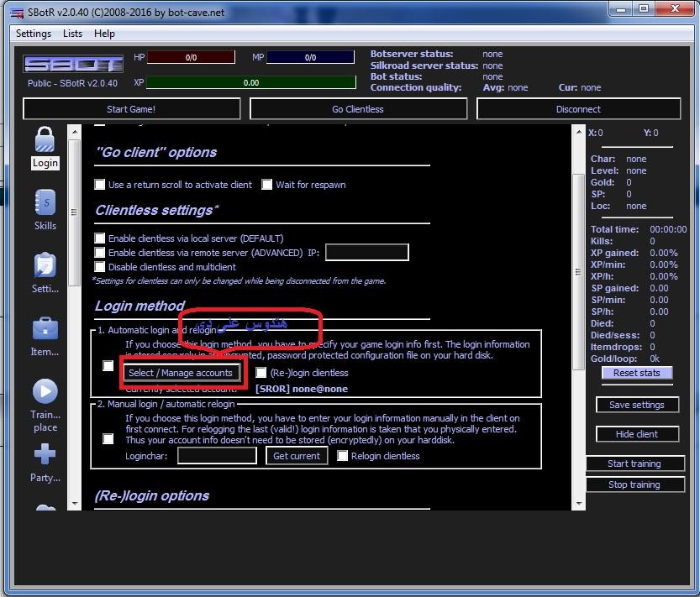The image size is (700, 597).
Task: Tick the Wait for respawn checkbox
Action: click(x=266, y=184)
